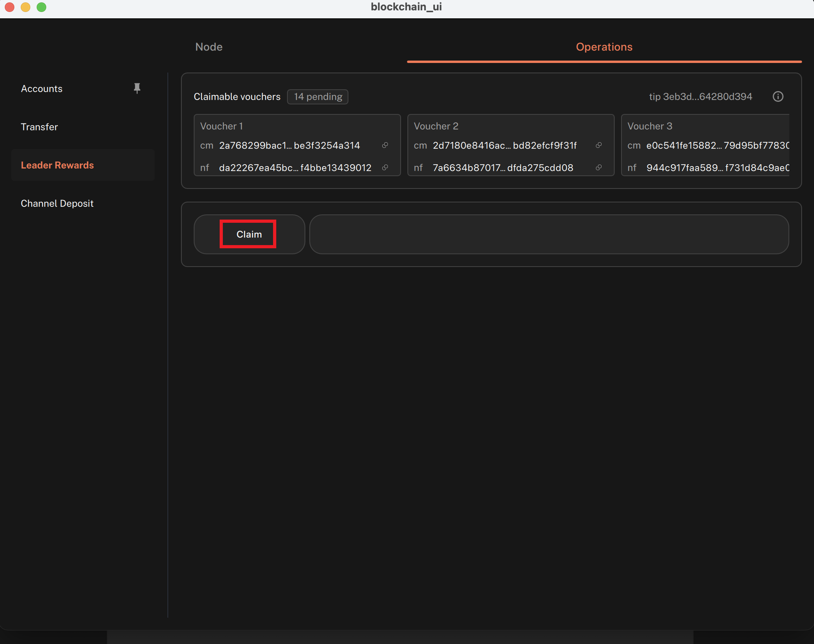Click the green macOS fullscreen button
Screen dimensions: 814x644
pos(41,7)
